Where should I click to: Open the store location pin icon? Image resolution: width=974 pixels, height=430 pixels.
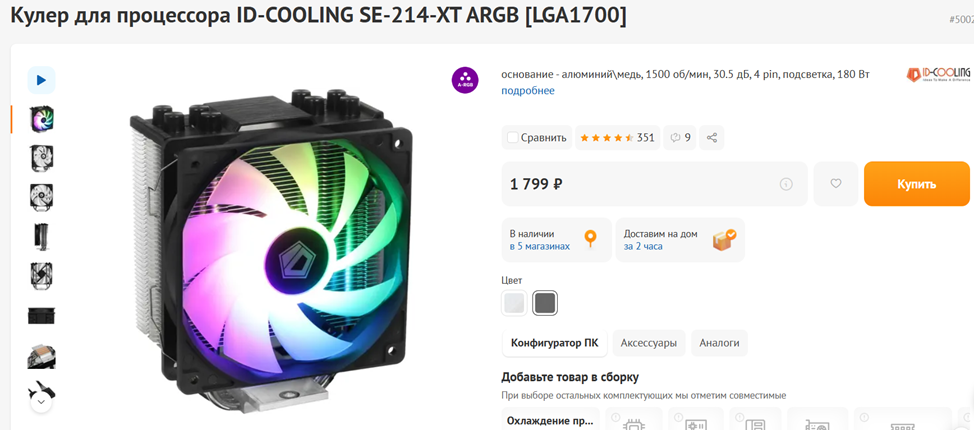coord(590,240)
